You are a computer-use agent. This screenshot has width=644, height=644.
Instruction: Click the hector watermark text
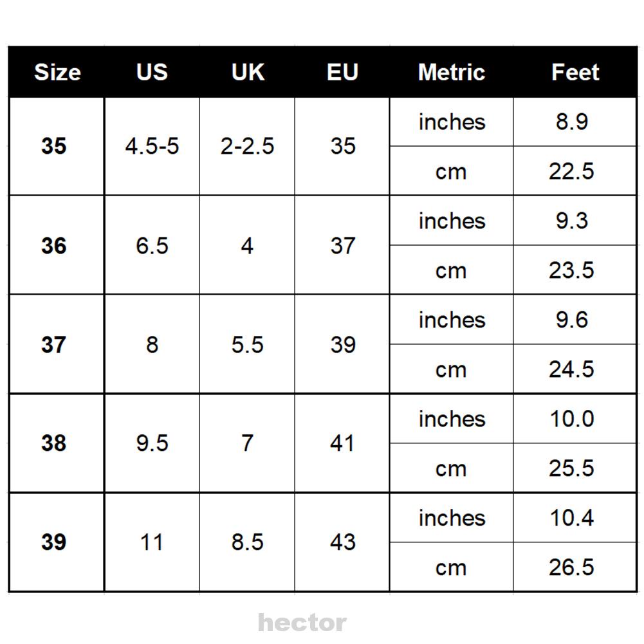[x=302, y=623]
